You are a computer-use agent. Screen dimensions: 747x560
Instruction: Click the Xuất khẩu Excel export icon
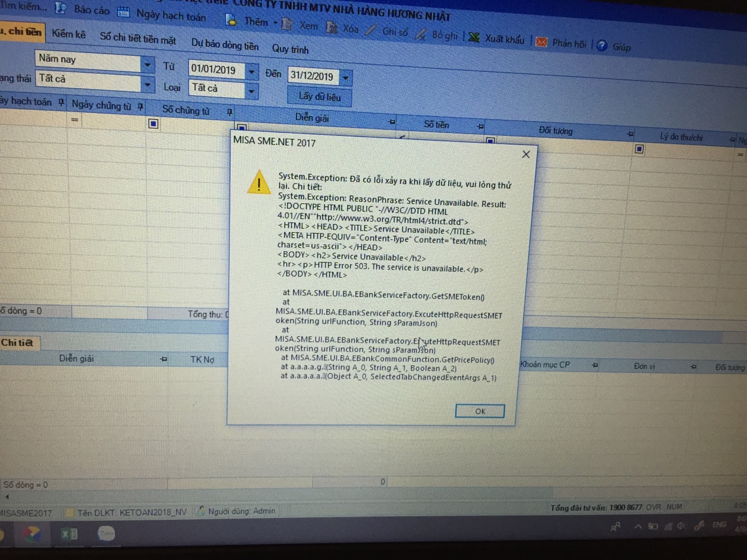point(474,37)
